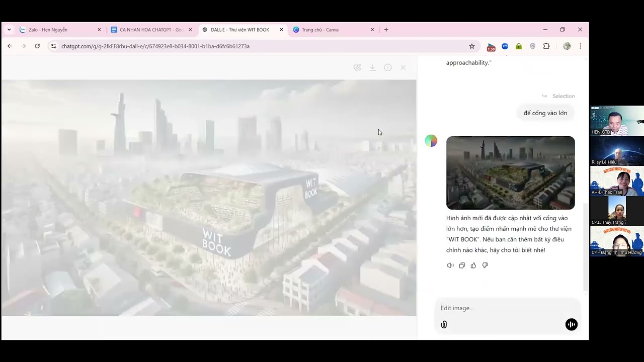Close the Zalo - Hẹn Nguyễn tab
The width and height of the screenshot is (644, 362).
tap(99, 30)
